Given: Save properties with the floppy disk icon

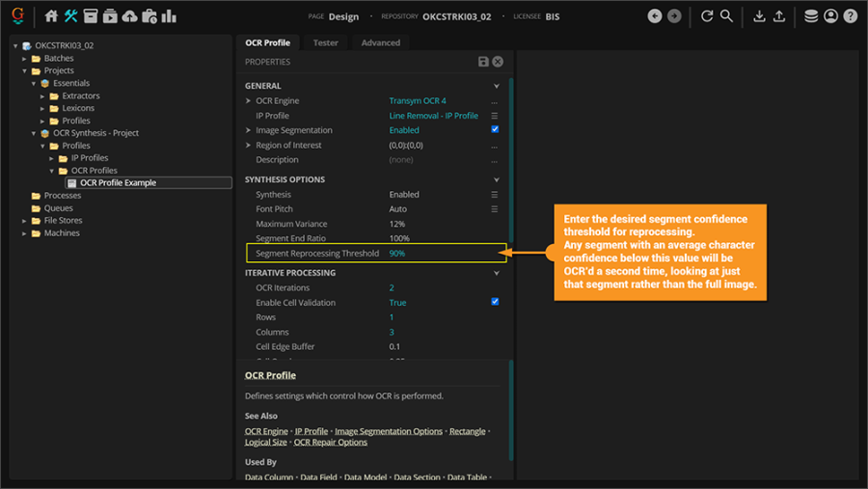Looking at the screenshot, I should click(483, 62).
